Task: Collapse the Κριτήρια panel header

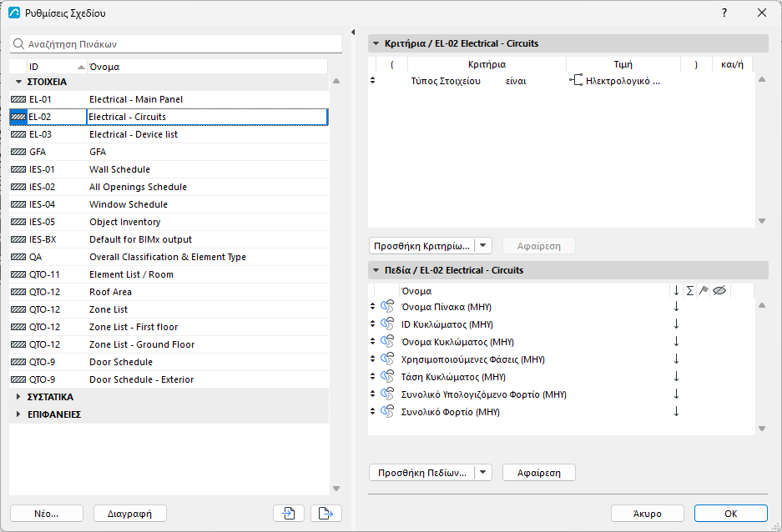Action: 376,43
